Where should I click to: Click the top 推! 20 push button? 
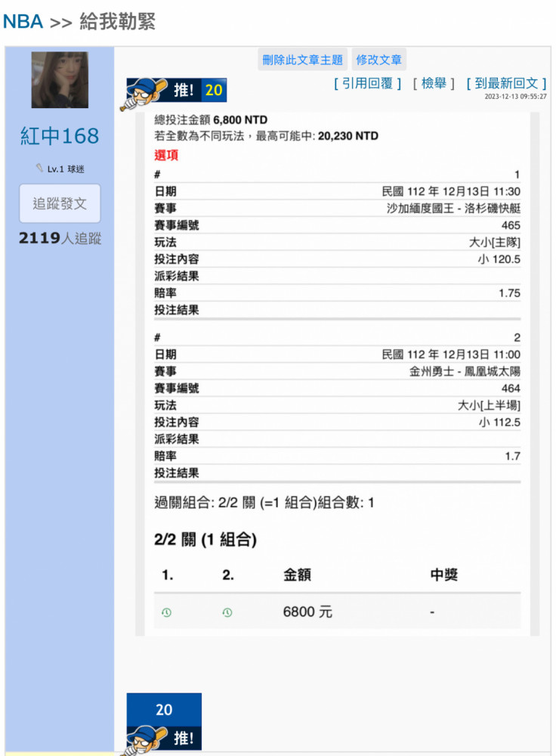pyautogui.click(x=174, y=92)
